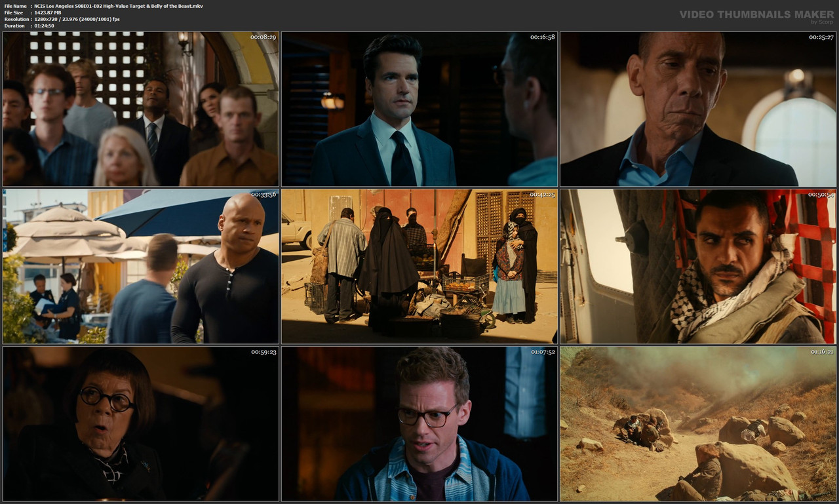Click the File Name row header
Image resolution: width=839 pixels, height=504 pixels.
[x=13, y=5]
